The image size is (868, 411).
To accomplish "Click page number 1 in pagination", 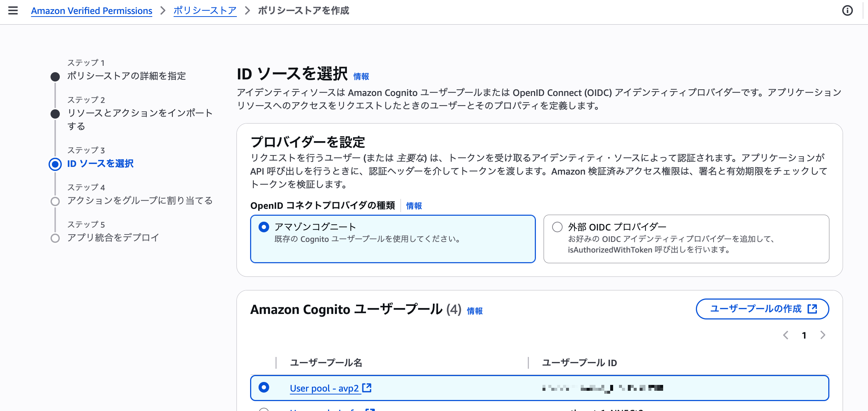I will pyautogui.click(x=804, y=335).
